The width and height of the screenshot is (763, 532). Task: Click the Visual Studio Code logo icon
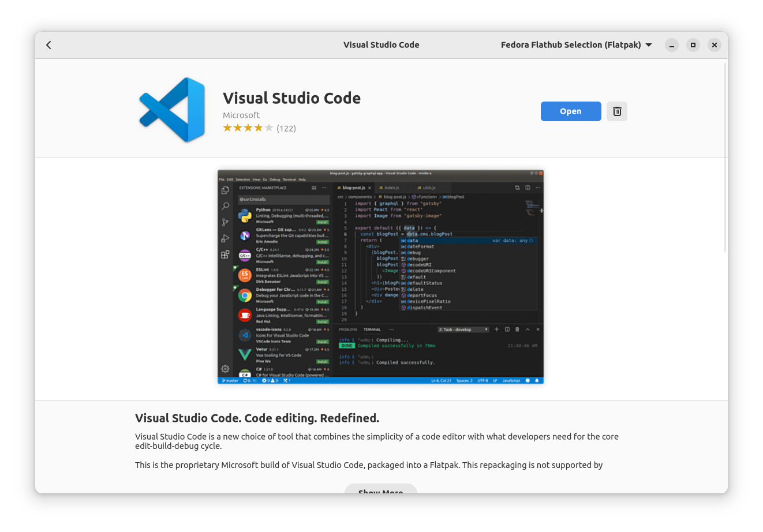[172, 110]
